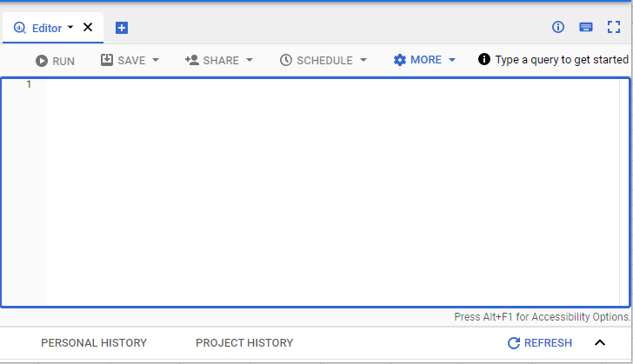Open the Editor tab dropdown arrow
Viewport: 633px width, 364px height.
(70, 27)
